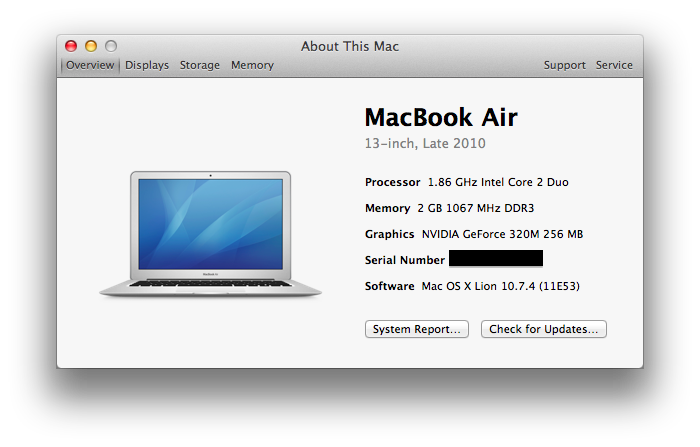Open the Displays tab
Screen dimensions: 700x447
147,65
